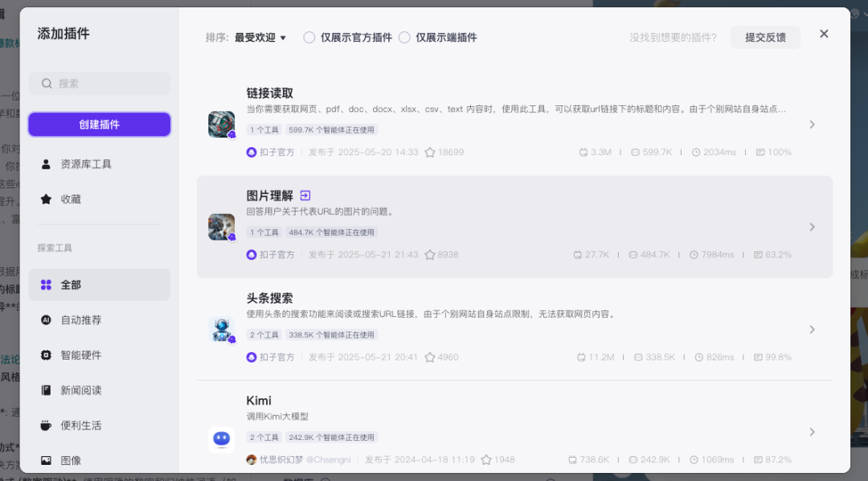Expand 头条搜索 plugin with right chevron
Viewport: 868px width, 481px height.
click(812, 330)
